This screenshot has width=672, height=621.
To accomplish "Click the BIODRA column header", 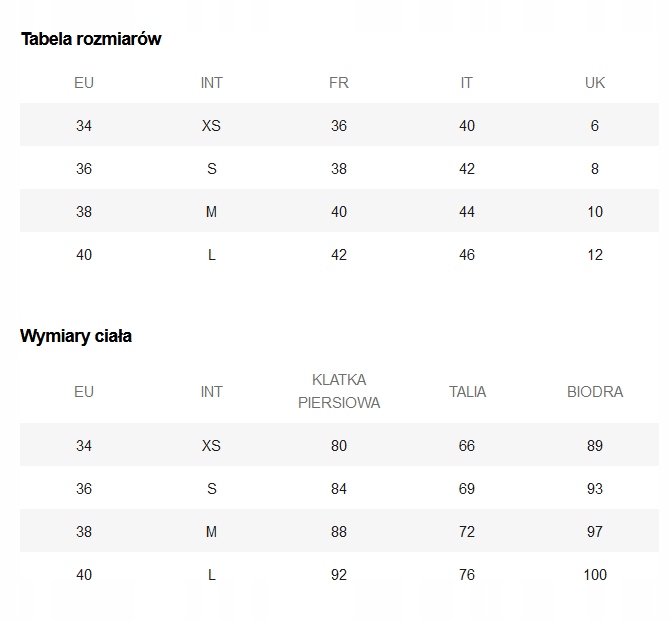I will [x=595, y=392].
